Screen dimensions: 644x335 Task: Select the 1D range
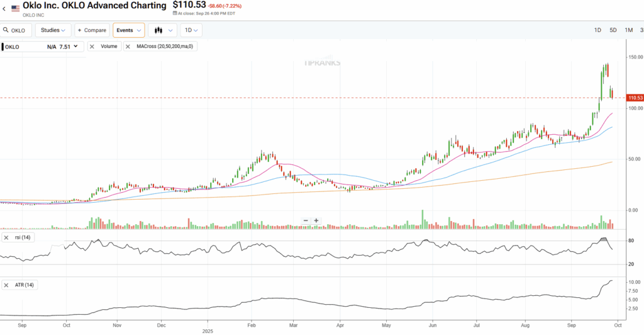(597, 30)
